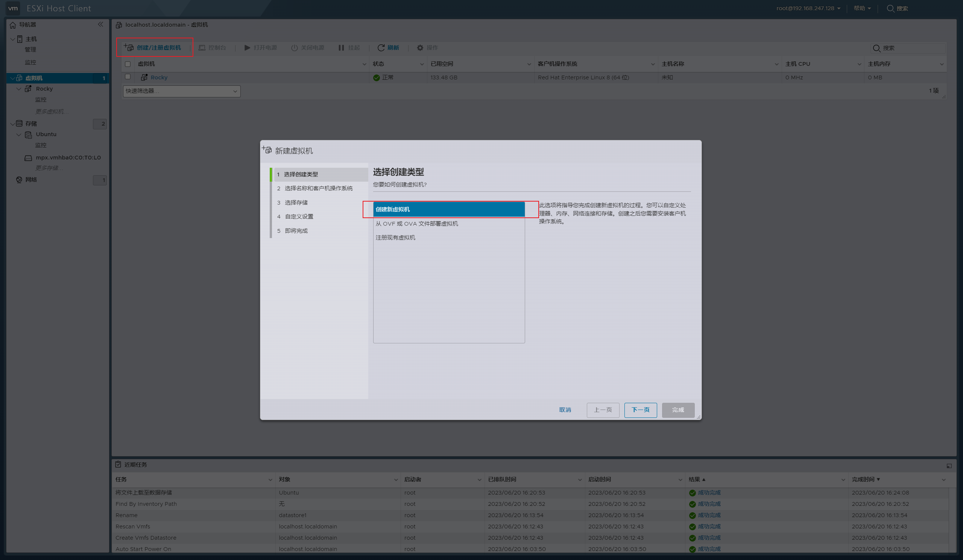Click the navigator home icon
This screenshot has width=963, height=560.
[13, 25]
